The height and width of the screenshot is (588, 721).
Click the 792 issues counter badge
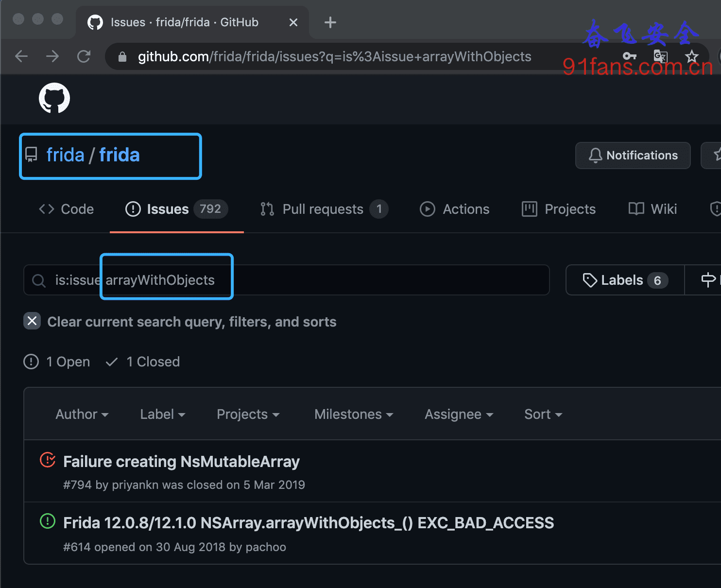pyautogui.click(x=210, y=209)
